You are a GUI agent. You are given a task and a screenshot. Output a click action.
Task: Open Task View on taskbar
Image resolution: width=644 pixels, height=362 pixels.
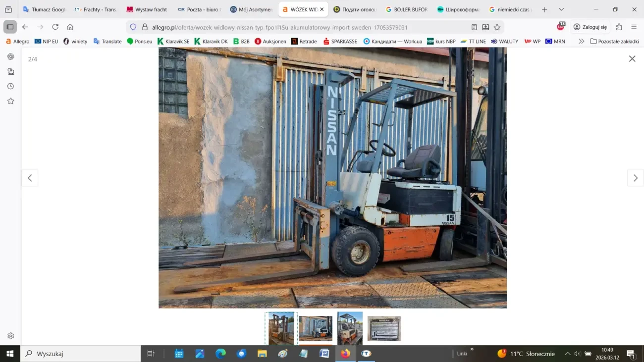151,354
